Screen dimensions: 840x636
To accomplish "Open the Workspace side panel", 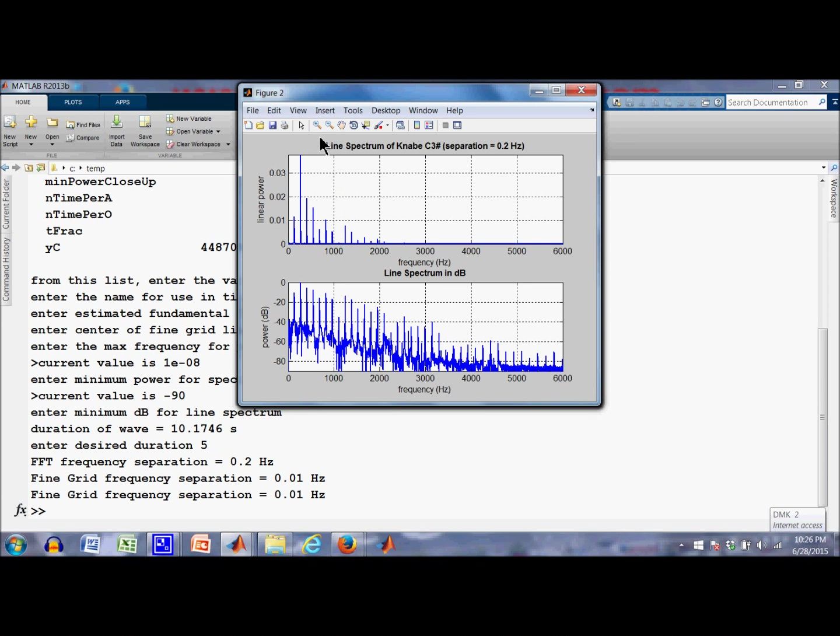I will click(834, 198).
